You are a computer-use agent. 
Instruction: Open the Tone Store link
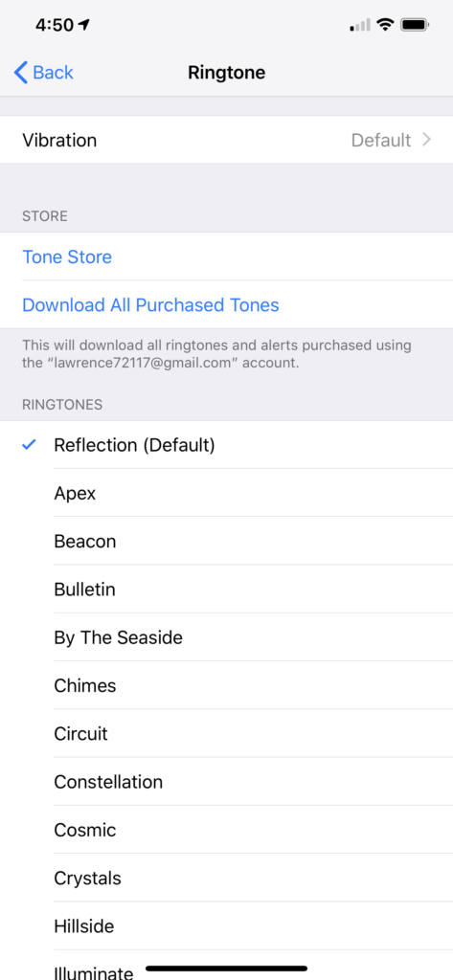coord(67,256)
